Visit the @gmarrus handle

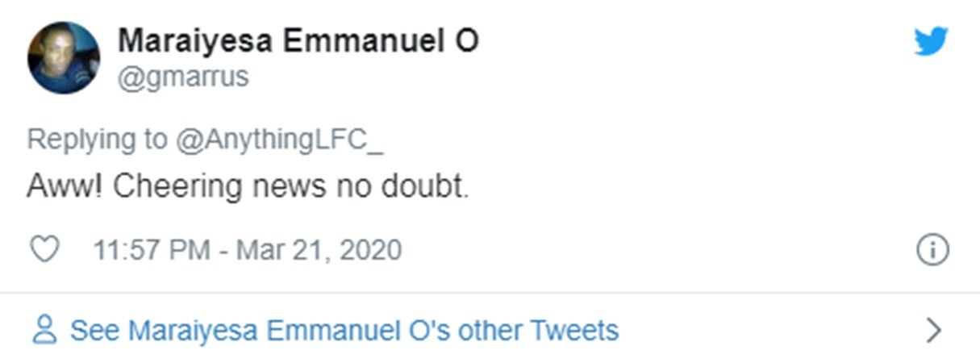pos(183,77)
